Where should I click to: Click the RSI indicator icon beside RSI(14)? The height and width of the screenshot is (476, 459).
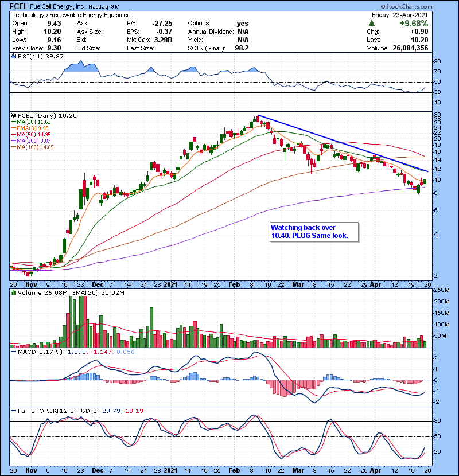point(14,56)
